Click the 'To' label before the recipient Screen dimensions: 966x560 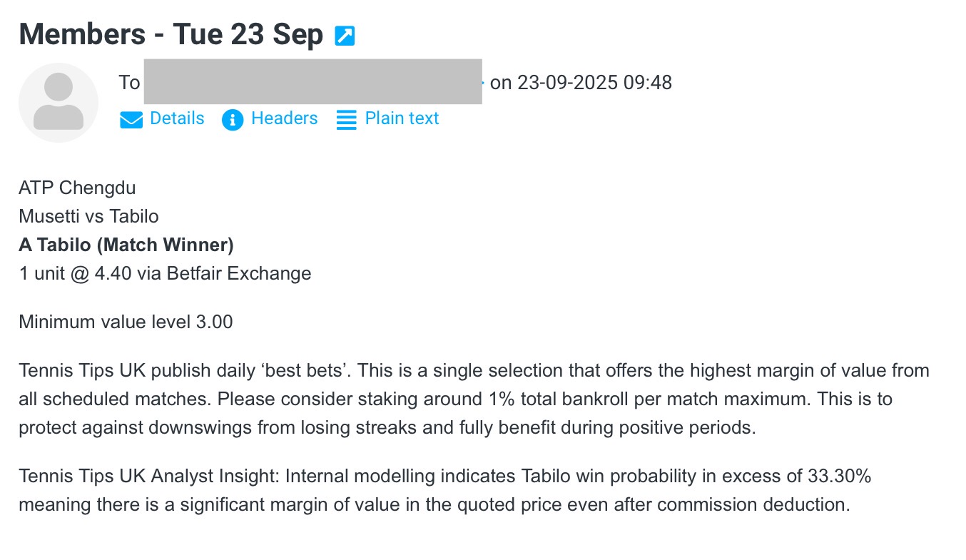pos(129,83)
